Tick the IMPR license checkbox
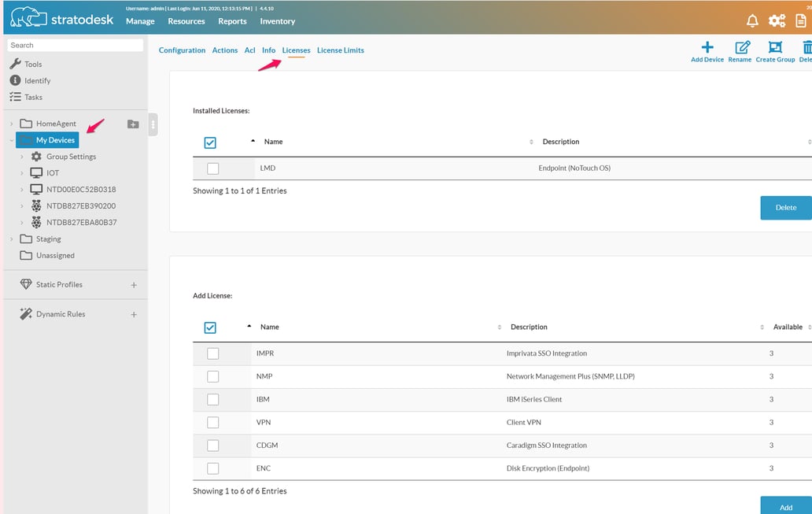This screenshot has height=514, width=812. coord(212,353)
